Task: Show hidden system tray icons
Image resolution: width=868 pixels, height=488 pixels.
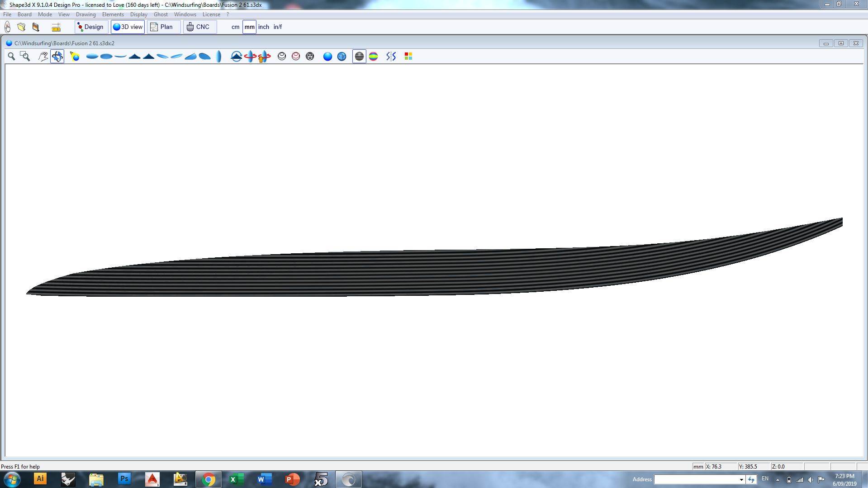Action: [x=778, y=479]
